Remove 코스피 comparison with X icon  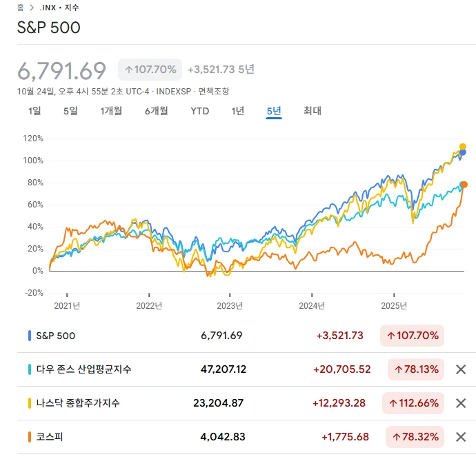[x=461, y=436]
